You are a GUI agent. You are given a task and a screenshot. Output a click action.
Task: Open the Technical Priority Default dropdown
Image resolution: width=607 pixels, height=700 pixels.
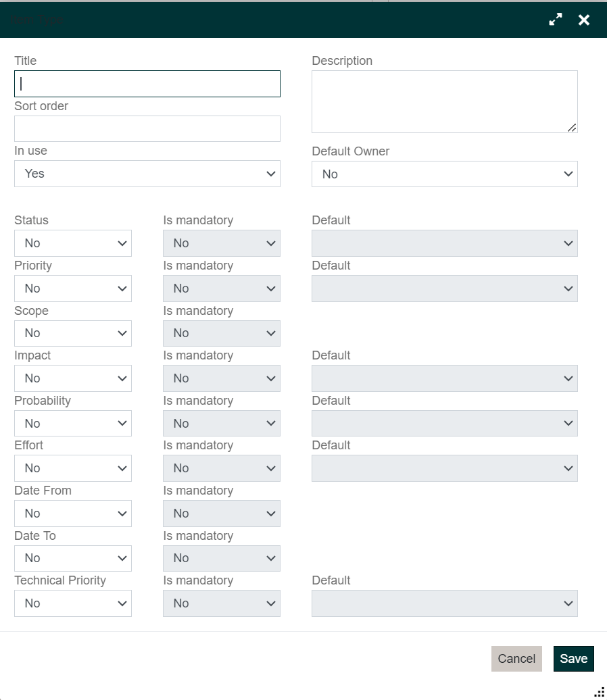pyautogui.click(x=444, y=603)
